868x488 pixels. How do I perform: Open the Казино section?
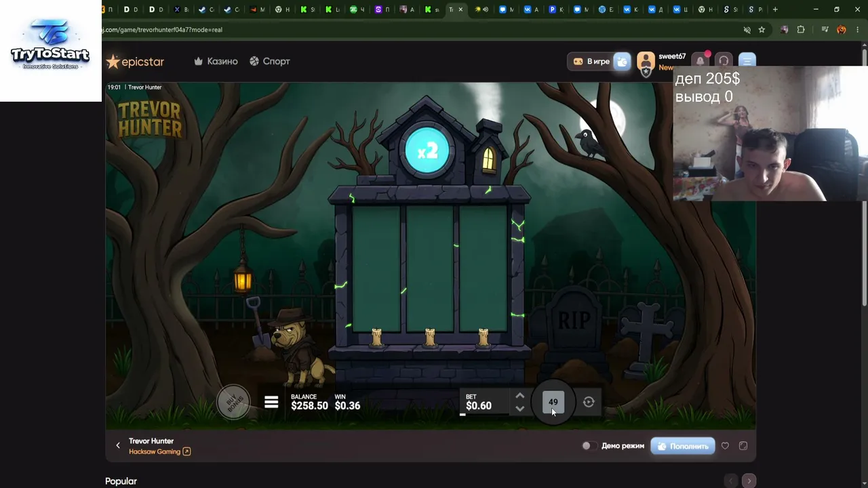pyautogui.click(x=216, y=61)
